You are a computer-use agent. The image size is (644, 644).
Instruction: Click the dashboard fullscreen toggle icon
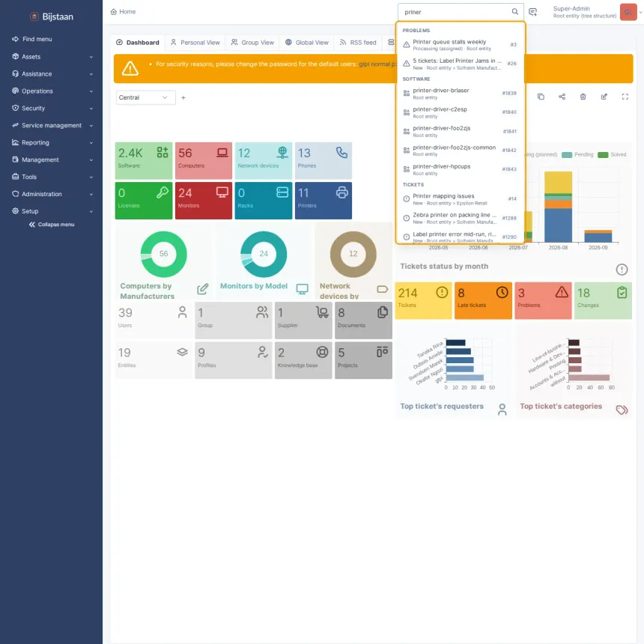(x=625, y=97)
